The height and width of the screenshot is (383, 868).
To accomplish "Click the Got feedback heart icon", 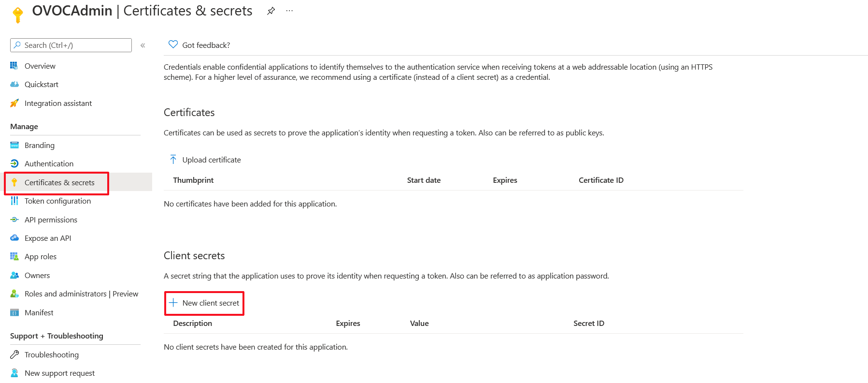I will click(173, 44).
